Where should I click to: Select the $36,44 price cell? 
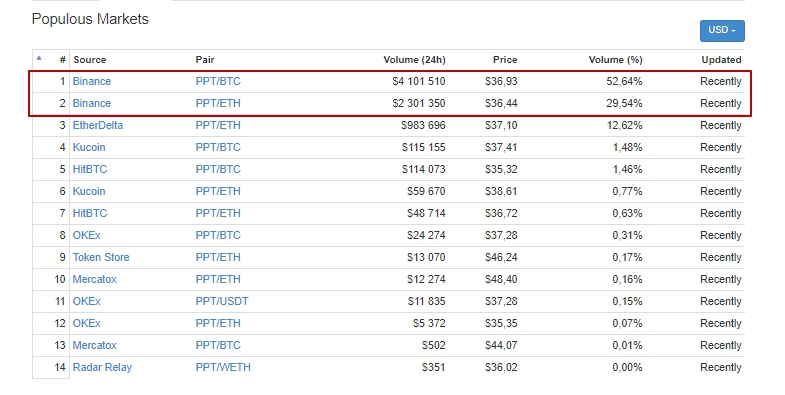pyautogui.click(x=501, y=103)
